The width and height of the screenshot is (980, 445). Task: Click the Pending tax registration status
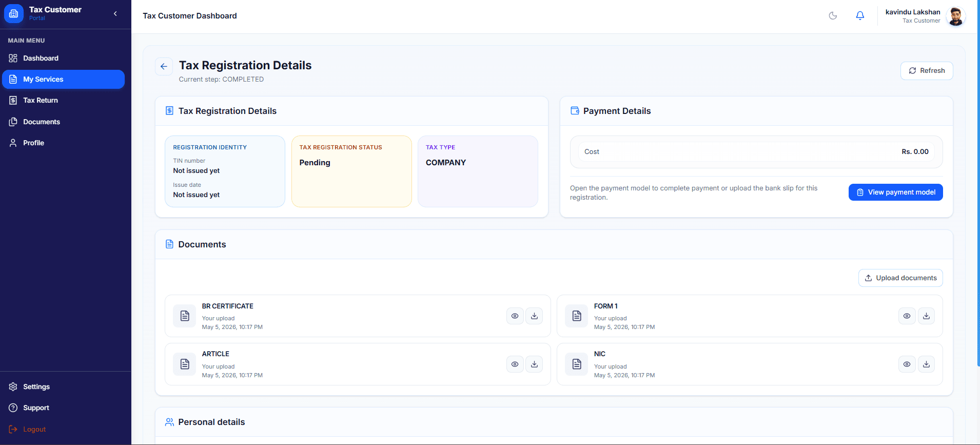(315, 163)
